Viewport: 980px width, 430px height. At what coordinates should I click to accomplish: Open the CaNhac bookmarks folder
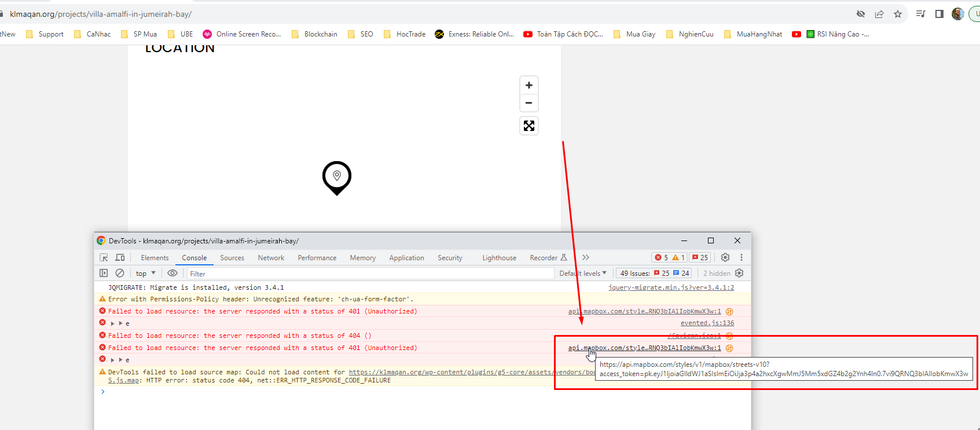pos(93,34)
